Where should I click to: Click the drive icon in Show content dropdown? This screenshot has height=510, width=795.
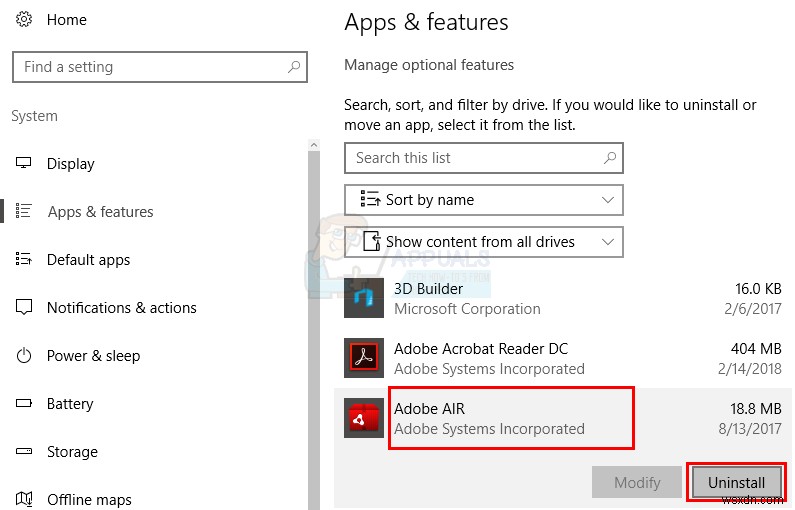click(x=372, y=241)
